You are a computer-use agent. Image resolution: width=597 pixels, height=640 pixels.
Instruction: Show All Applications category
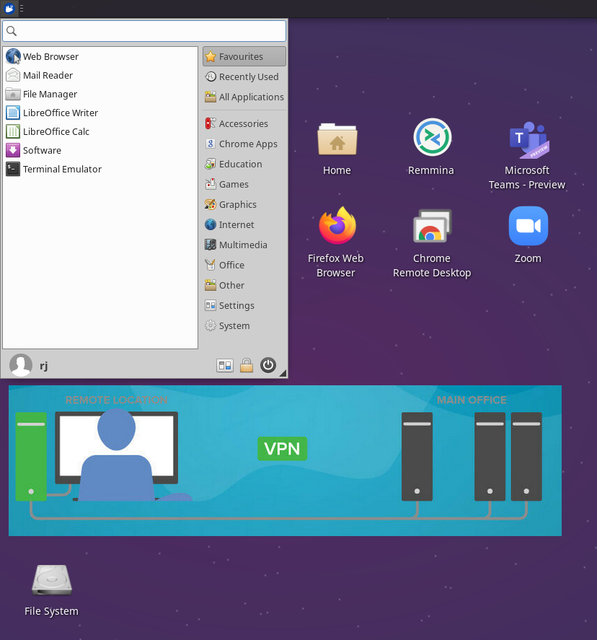244,97
